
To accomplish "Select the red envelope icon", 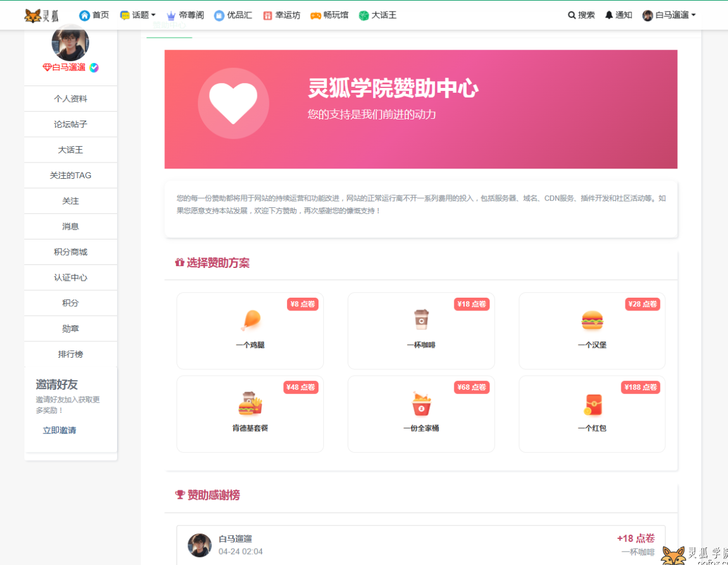I will coord(592,404).
